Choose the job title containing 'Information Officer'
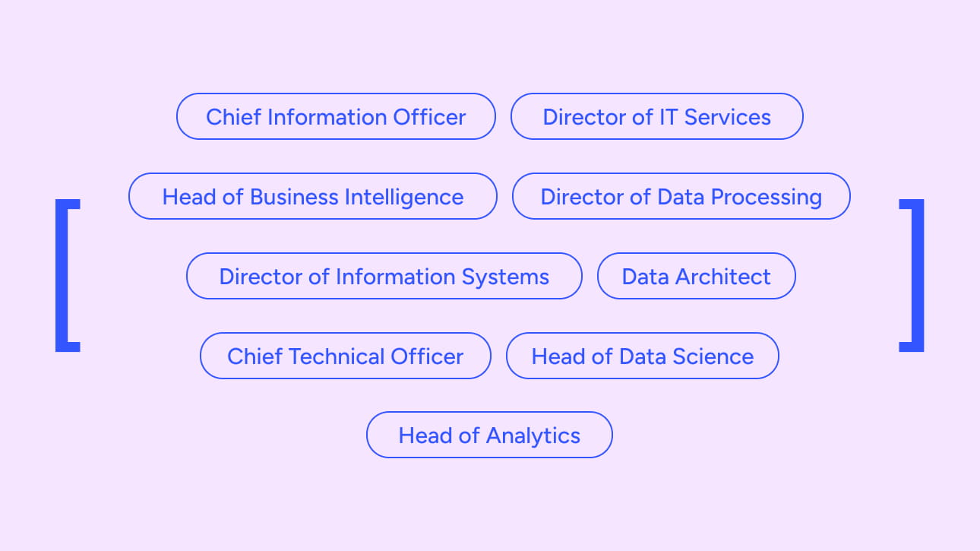This screenshot has height=551, width=980. coord(336,117)
